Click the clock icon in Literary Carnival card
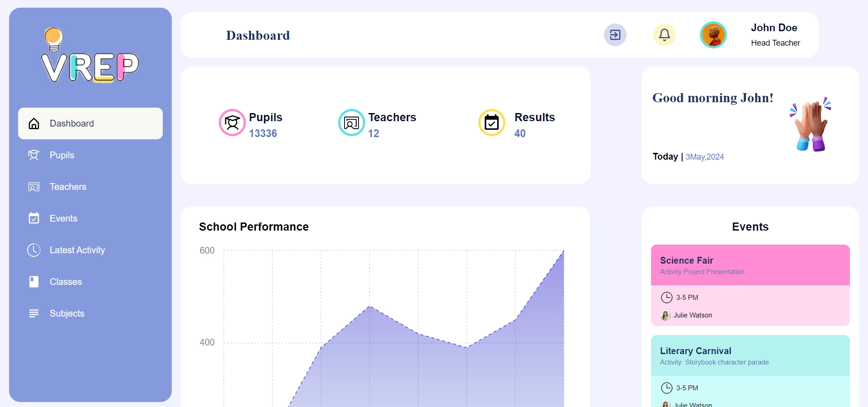This screenshot has width=868, height=407. (x=667, y=388)
